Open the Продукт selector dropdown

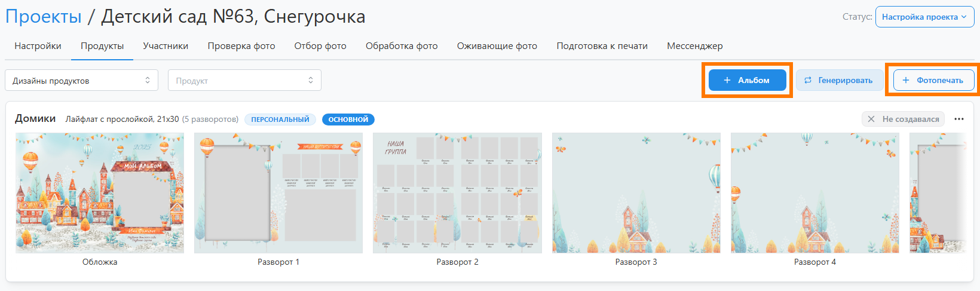click(244, 81)
